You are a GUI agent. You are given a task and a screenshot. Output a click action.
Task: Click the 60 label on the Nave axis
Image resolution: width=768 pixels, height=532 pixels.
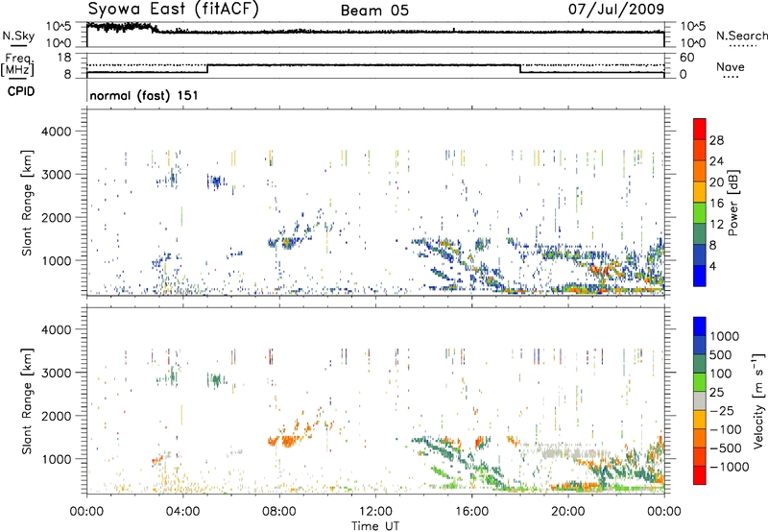[x=686, y=58]
